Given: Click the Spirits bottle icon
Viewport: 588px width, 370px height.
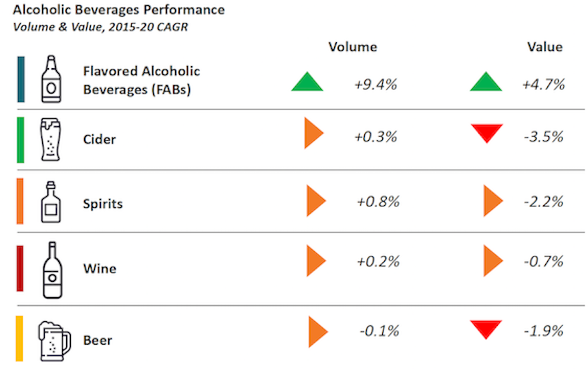Looking at the screenshot, I should tap(51, 202).
